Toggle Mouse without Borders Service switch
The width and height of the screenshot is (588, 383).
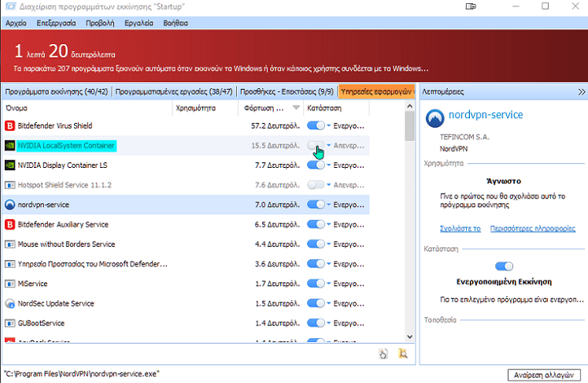316,244
